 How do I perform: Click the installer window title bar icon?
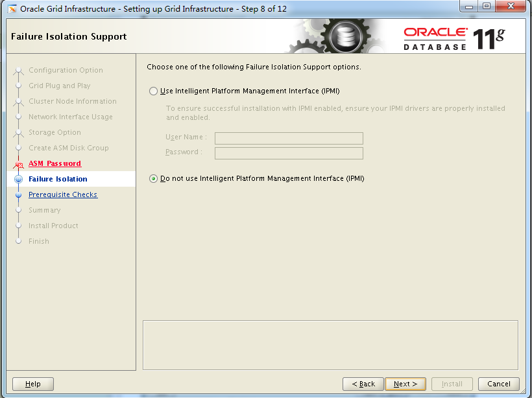12,8
